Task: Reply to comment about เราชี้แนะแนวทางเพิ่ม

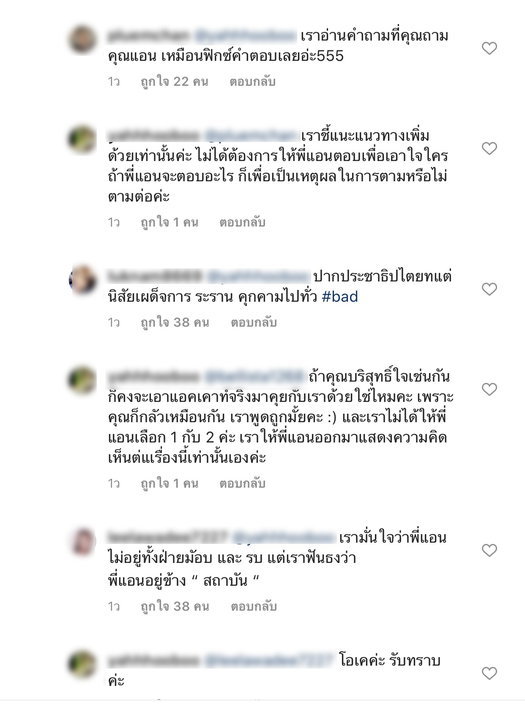Action: pyautogui.click(x=242, y=222)
